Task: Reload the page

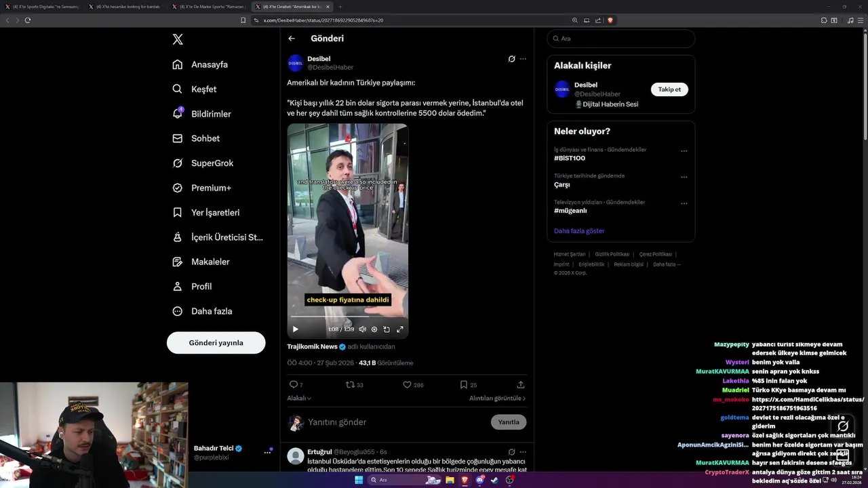Action: (28, 20)
